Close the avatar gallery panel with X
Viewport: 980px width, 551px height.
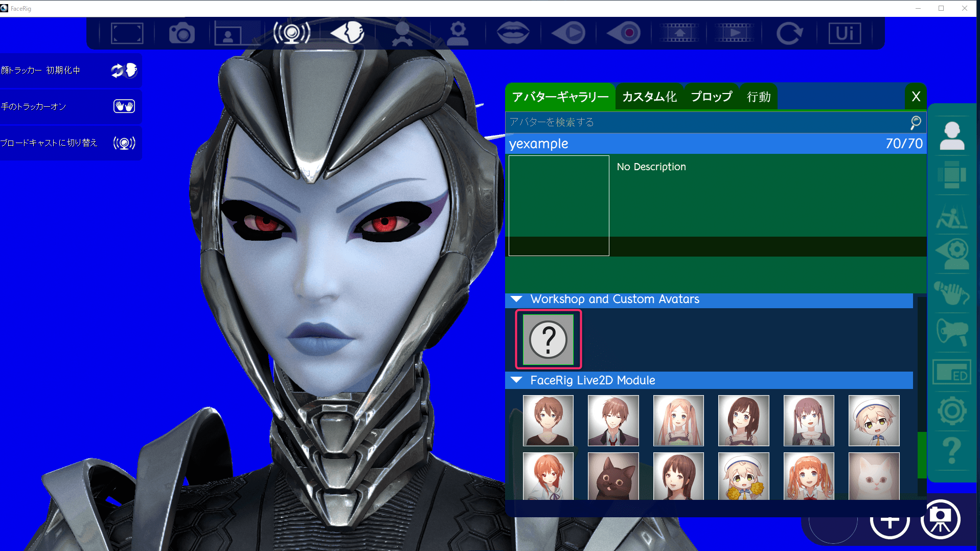pyautogui.click(x=916, y=97)
